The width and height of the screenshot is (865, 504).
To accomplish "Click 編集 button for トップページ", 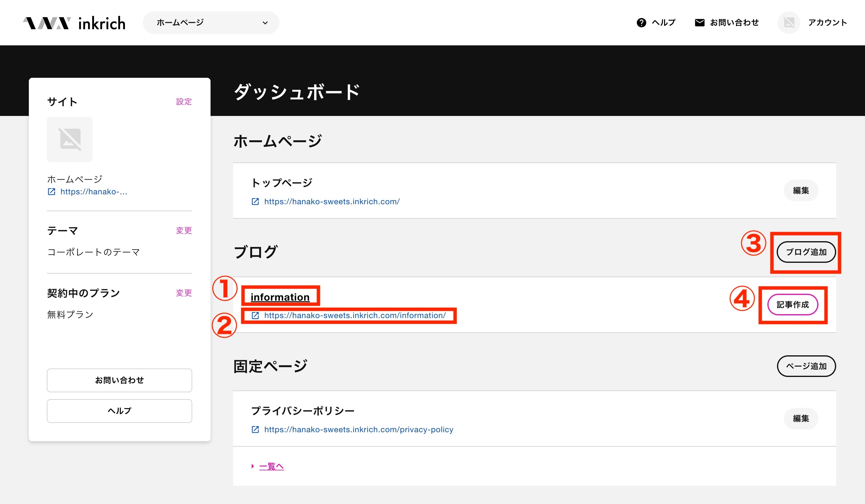I will (x=801, y=190).
